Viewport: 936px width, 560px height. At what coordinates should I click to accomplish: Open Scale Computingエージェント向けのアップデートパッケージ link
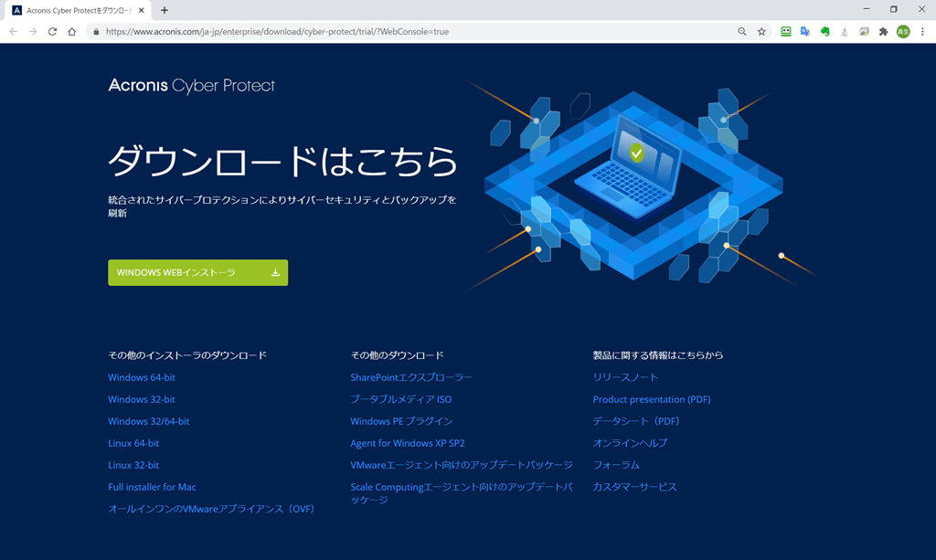(462, 493)
